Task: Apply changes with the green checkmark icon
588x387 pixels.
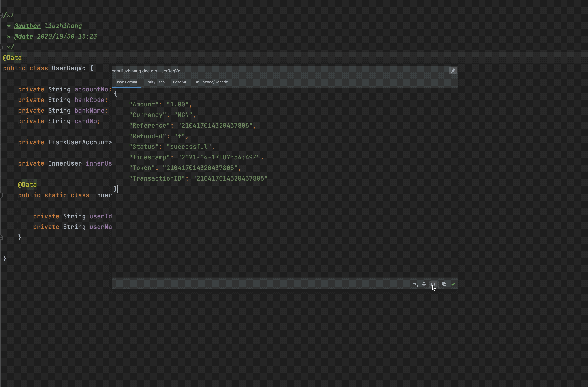Action: coord(453,284)
